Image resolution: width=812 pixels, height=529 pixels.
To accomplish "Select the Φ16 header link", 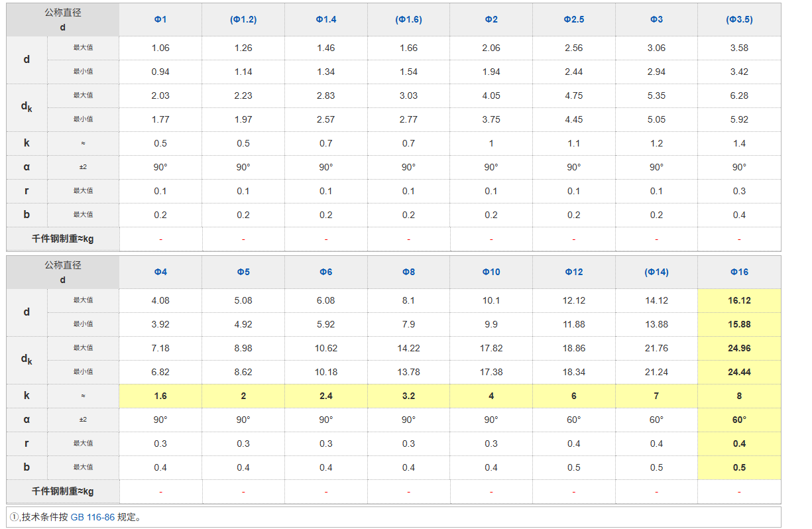I will click(739, 272).
